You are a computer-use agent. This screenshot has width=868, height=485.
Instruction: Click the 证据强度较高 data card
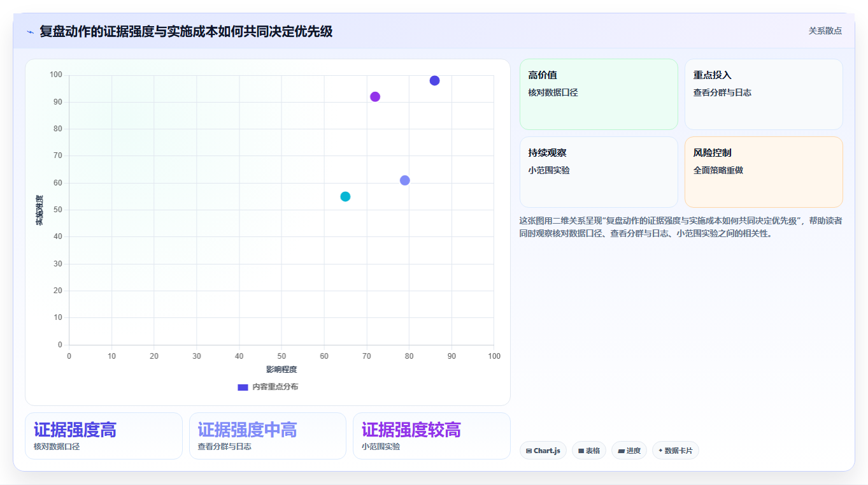[x=432, y=436]
